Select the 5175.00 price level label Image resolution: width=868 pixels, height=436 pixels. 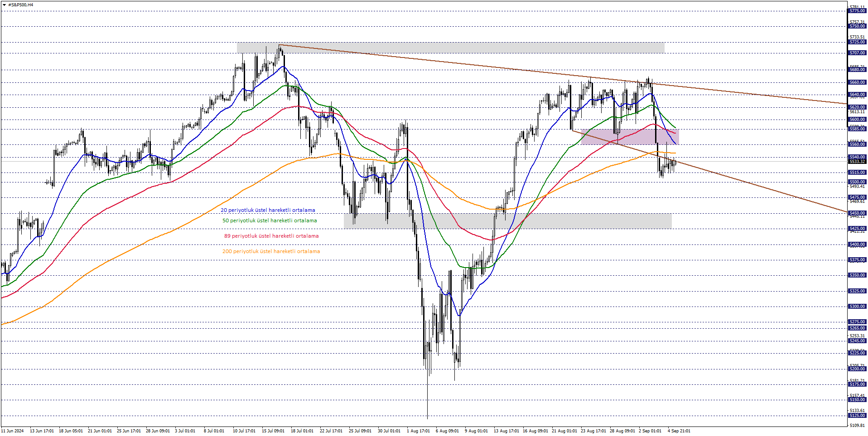point(857,384)
